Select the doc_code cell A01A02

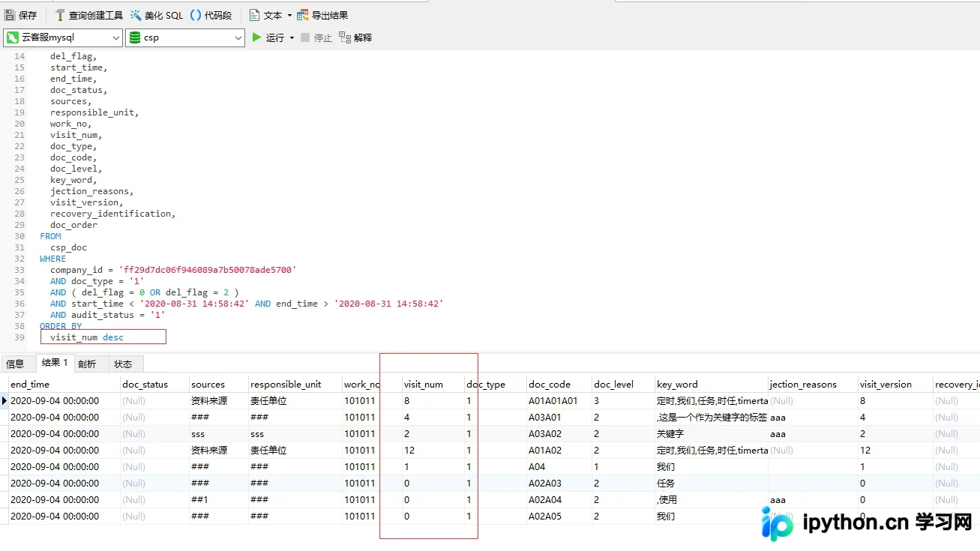559,451
